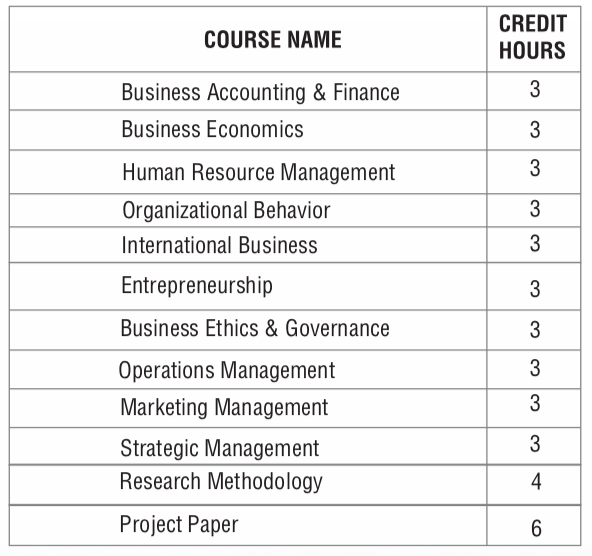Screen dimensions: 592x556
Task: Select credit hours cell for Strategic Management
Action: pos(535,444)
